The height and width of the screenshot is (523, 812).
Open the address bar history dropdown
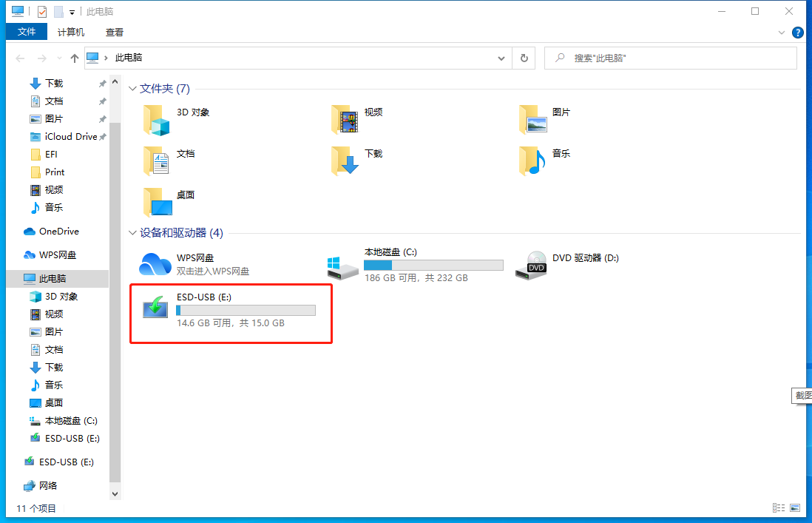pyautogui.click(x=501, y=58)
